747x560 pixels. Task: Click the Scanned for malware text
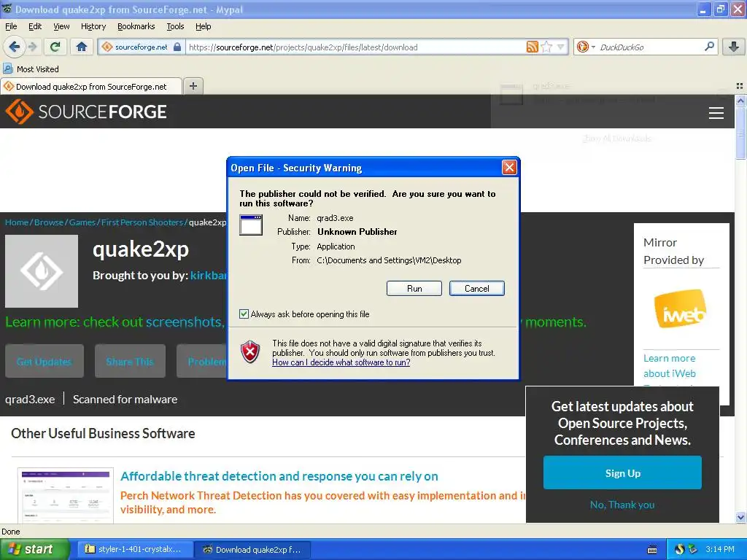(x=125, y=399)
